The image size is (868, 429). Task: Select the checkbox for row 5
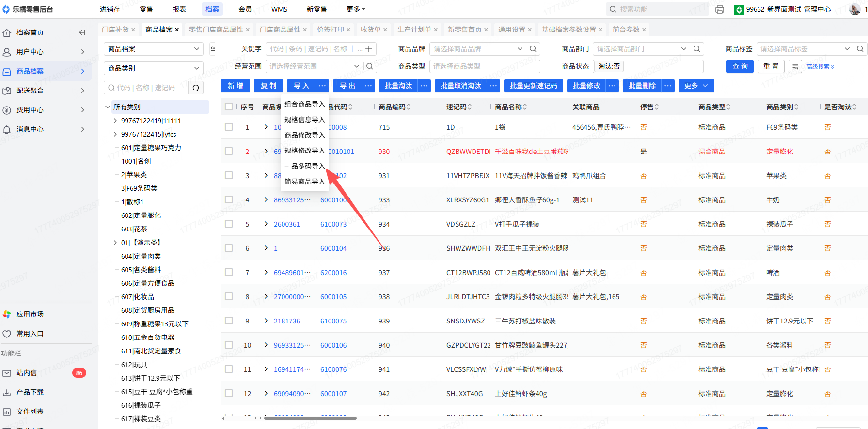[x=229, y=224]
